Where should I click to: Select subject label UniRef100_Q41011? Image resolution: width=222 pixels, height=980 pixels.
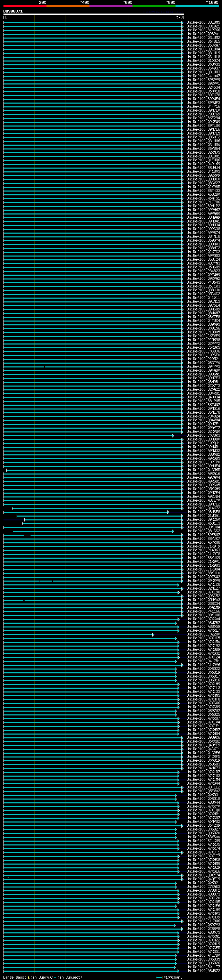pos(203,298)
